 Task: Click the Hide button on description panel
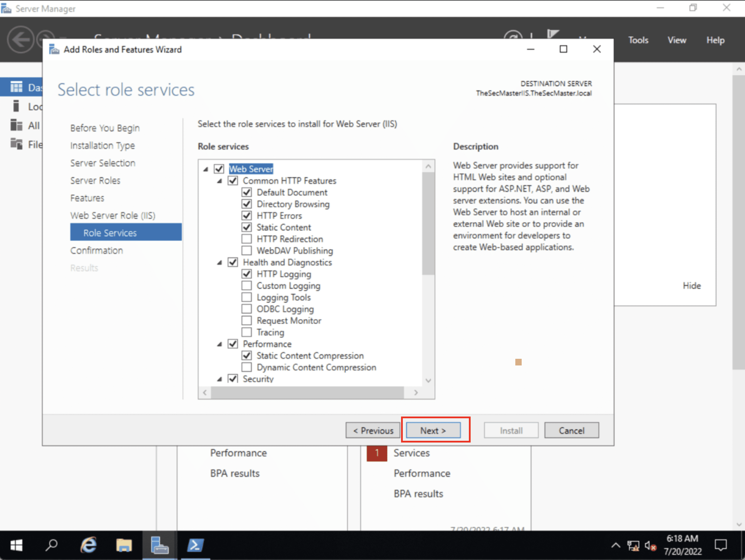point(692,285)
